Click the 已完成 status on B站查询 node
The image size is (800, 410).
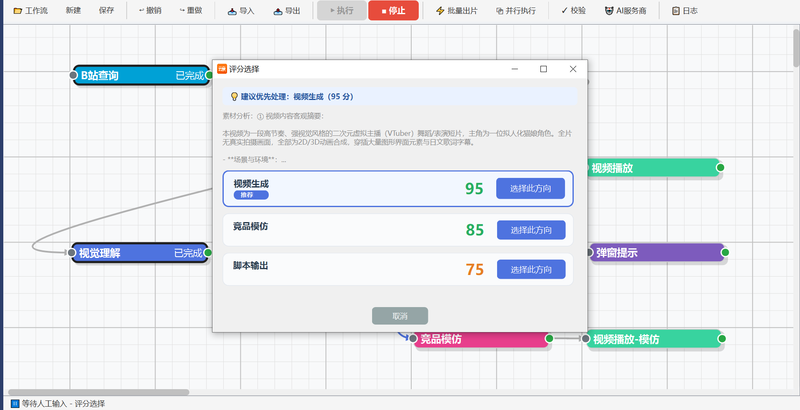(x=190, y=75)
